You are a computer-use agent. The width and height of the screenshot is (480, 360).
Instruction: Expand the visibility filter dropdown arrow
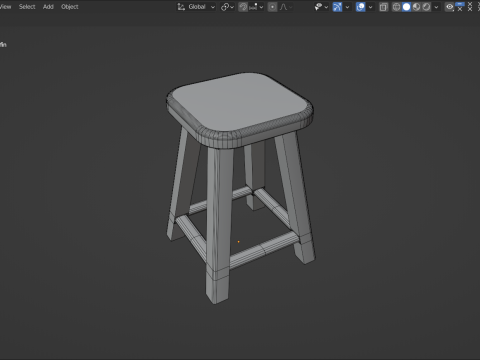[326, 7]
